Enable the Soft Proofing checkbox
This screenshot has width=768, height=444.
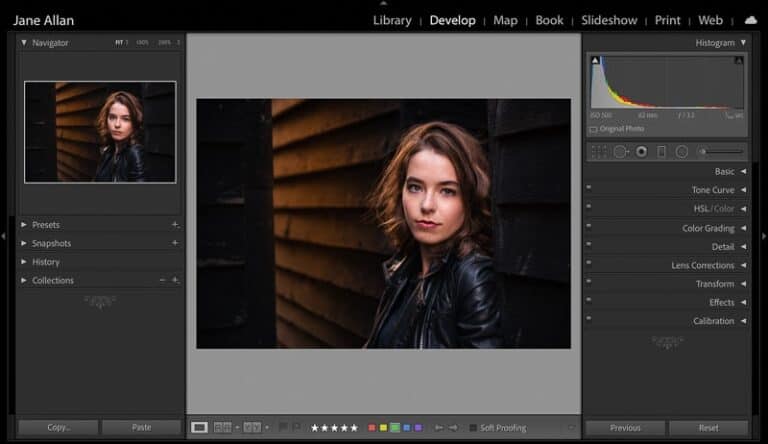[473, 428]
